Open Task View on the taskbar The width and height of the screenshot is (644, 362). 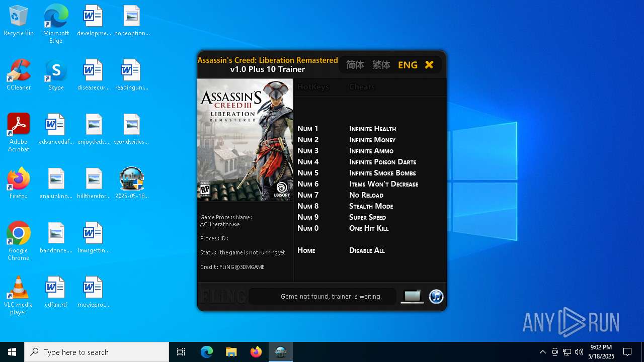(181, 352)
